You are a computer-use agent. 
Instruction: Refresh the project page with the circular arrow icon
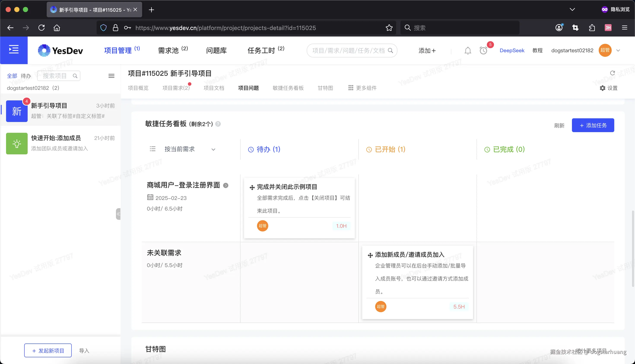coord(613,73)
